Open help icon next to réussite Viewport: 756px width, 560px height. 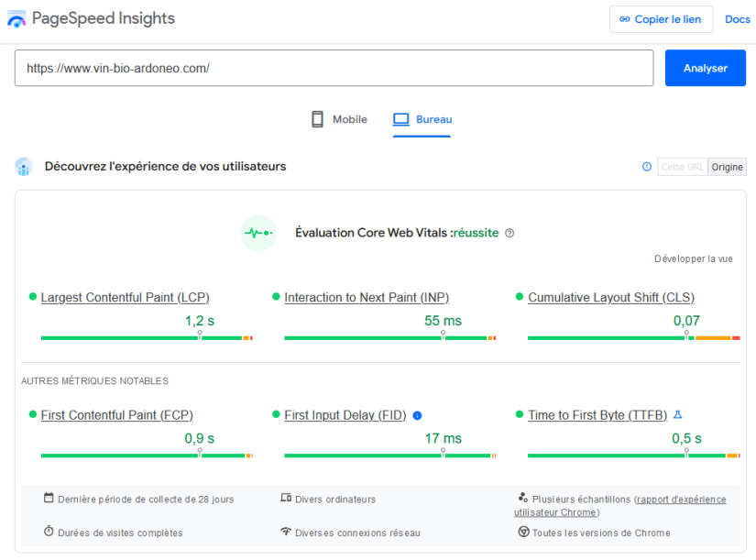[509, 234]
